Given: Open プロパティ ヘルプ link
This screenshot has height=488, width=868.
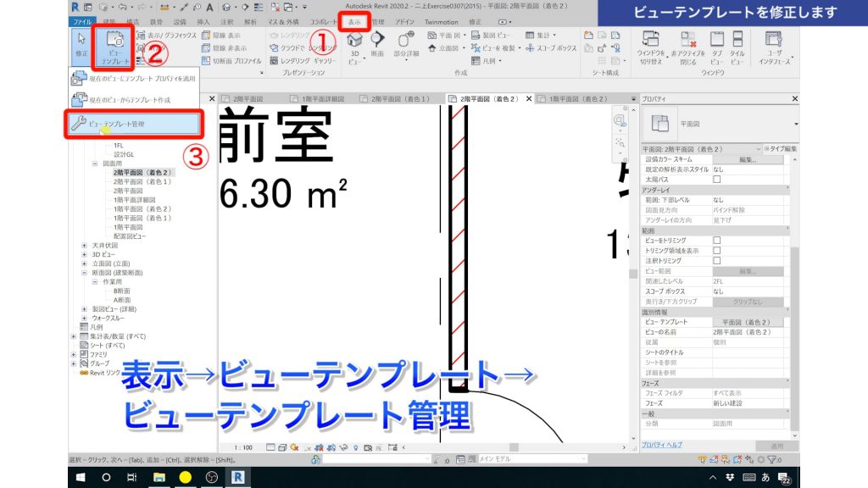Looking at the screenshot, I should click(663, 446).
